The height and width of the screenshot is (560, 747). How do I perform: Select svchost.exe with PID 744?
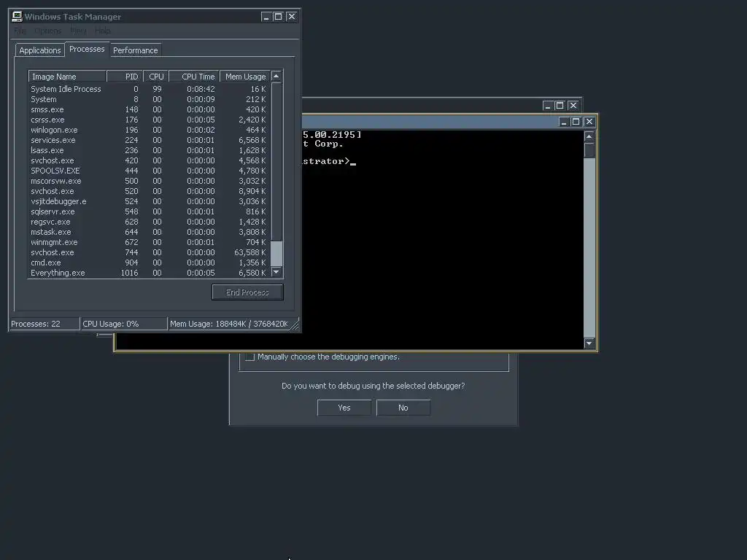pos(149,253)
